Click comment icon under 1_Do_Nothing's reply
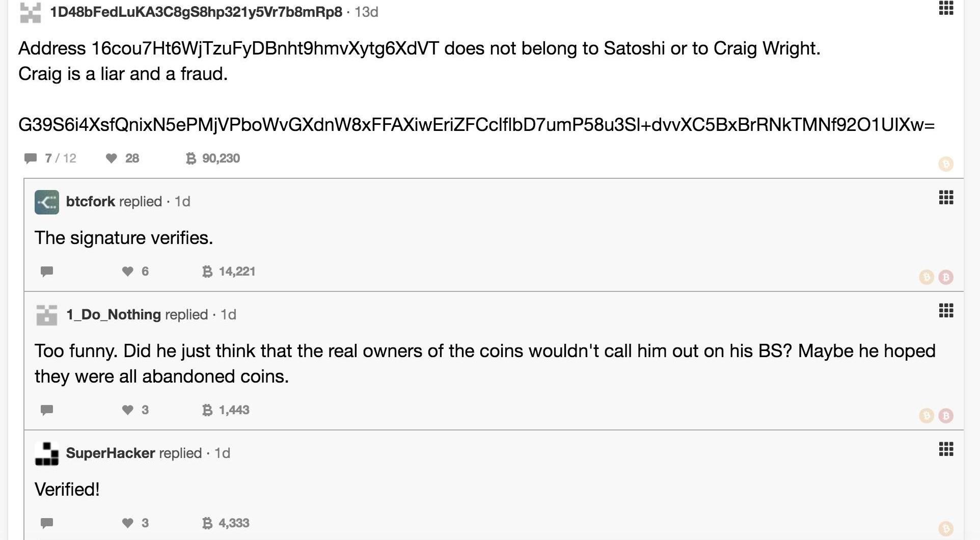The width and height of the screenshot is (980, 540). pyautogui.click(x=47, y=410)
